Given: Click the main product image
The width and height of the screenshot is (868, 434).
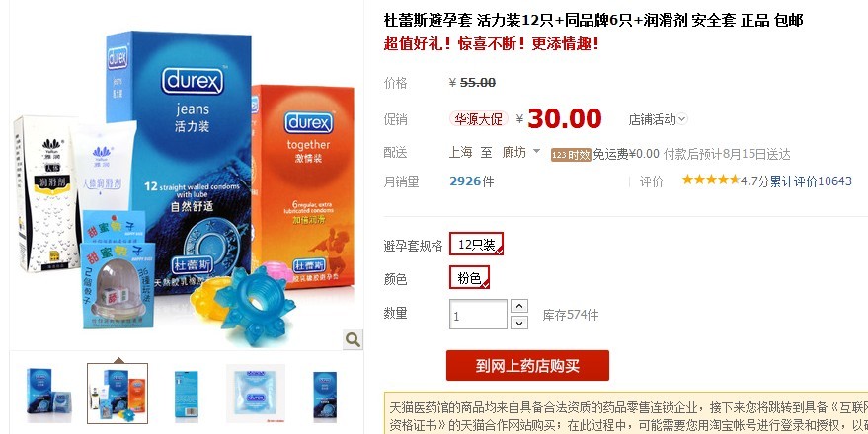Looking at the screenshot, I should (x=187, y=182).
